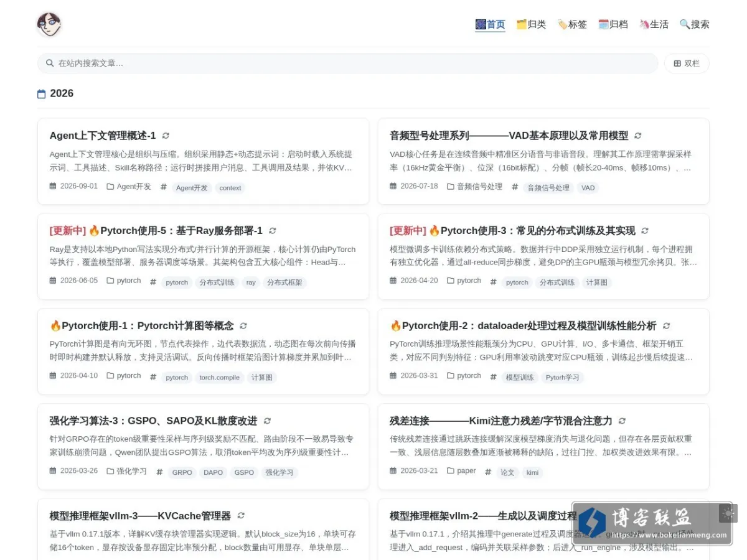Select the torch.compile tag
Image resolution: width=747 pixels, height=560 pixels.
click(x=219, y=378)
